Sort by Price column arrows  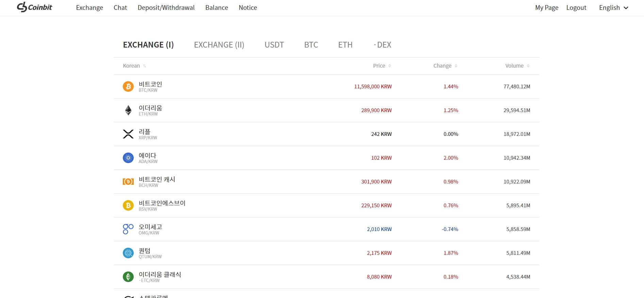pos(390,66)
